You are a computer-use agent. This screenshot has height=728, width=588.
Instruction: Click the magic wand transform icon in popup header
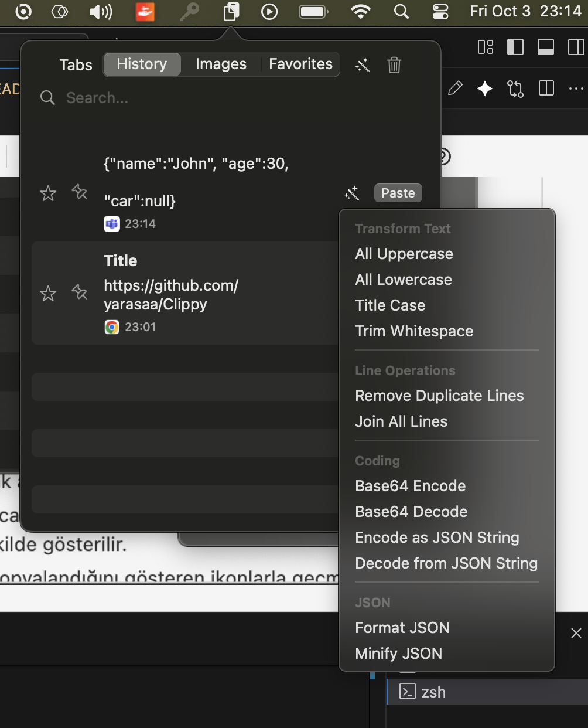362,65
